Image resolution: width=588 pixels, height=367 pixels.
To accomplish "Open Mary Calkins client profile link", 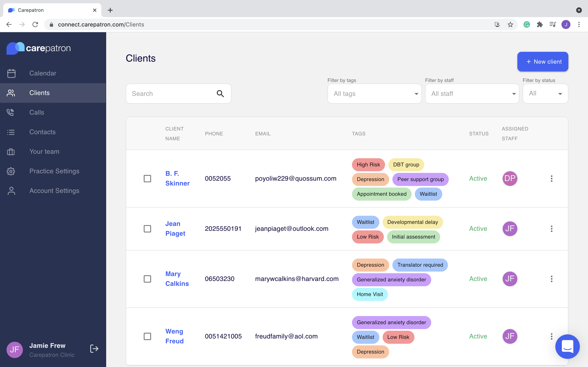I will pos(177,279).
